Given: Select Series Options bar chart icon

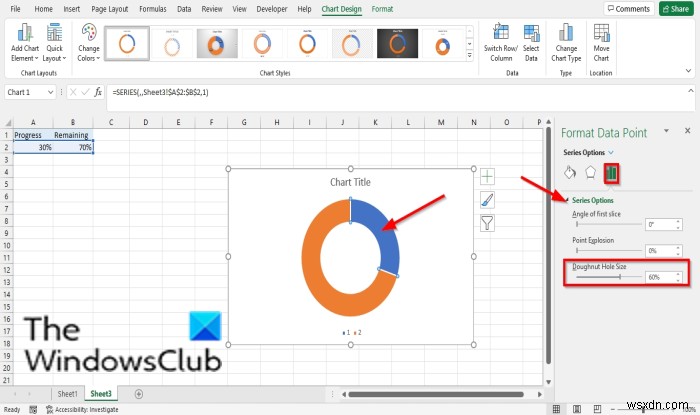Looking at the screenshot, I should [x=611, y=173].
